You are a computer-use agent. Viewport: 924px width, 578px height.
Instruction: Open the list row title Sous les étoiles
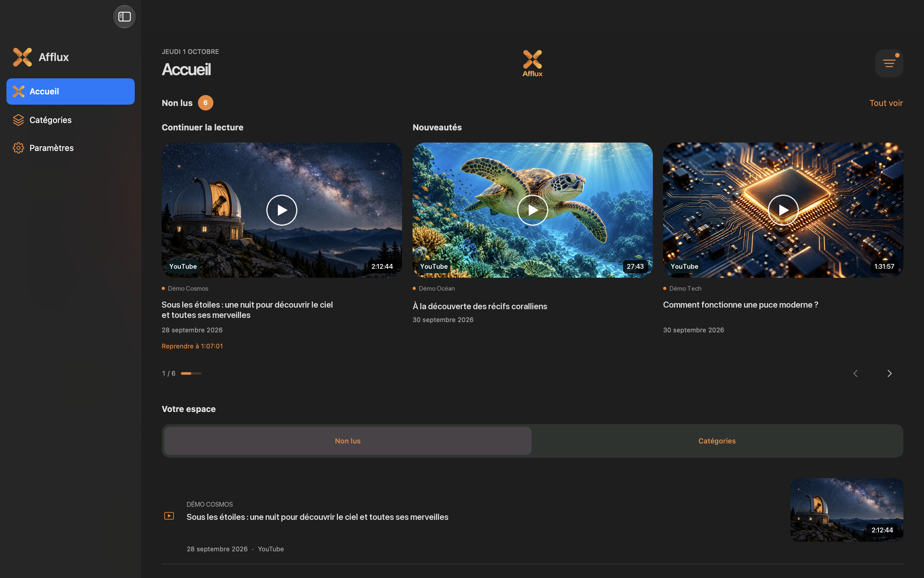pos(317,517)
